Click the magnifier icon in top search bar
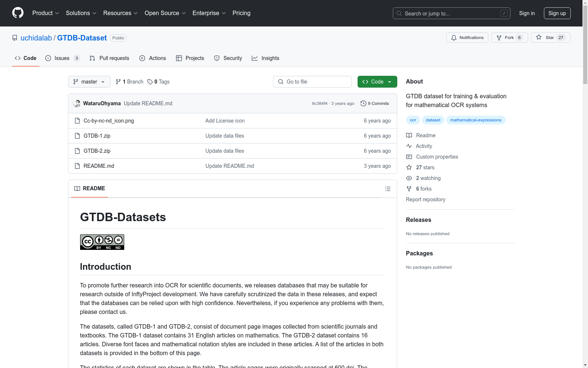 pyautogui.click(x=399, y=13)
